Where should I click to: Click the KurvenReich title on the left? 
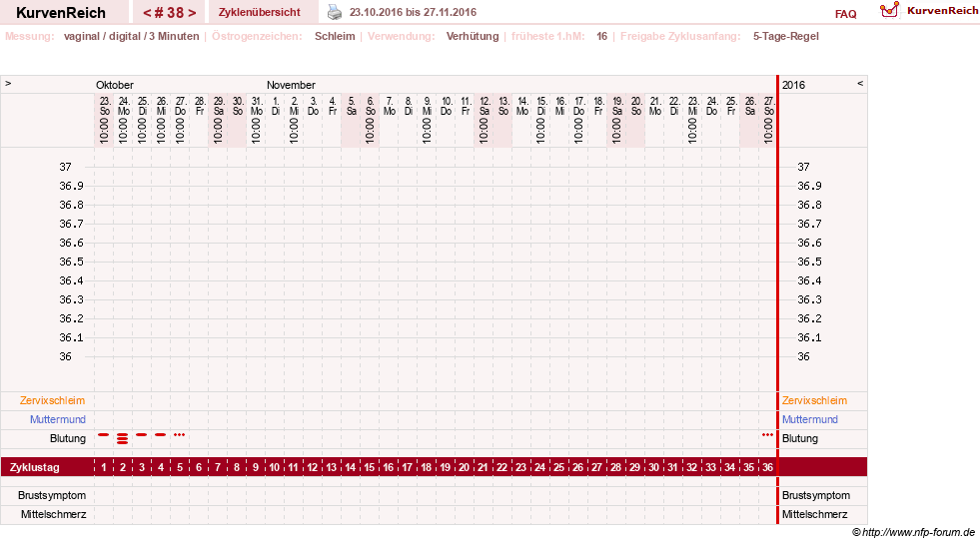61,13
